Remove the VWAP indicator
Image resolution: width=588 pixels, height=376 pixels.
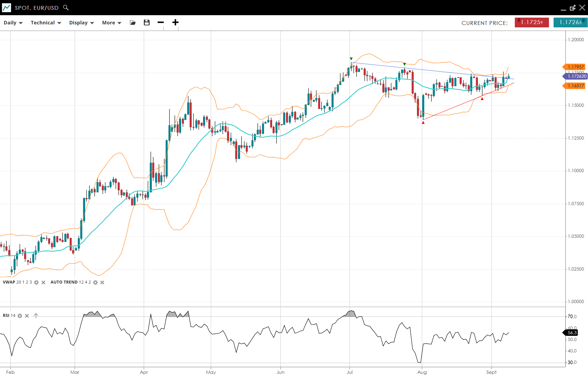click(43, 282)
